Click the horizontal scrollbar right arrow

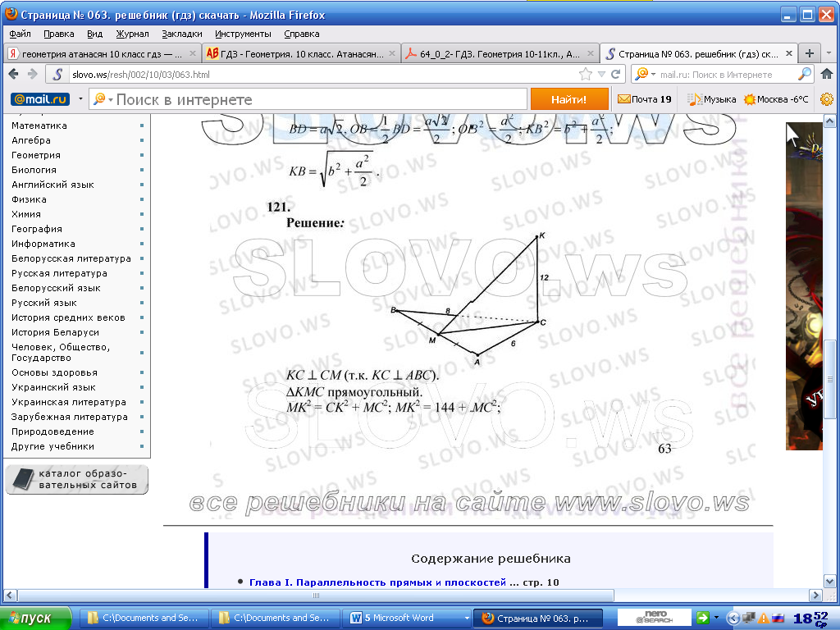click(815, 596)
